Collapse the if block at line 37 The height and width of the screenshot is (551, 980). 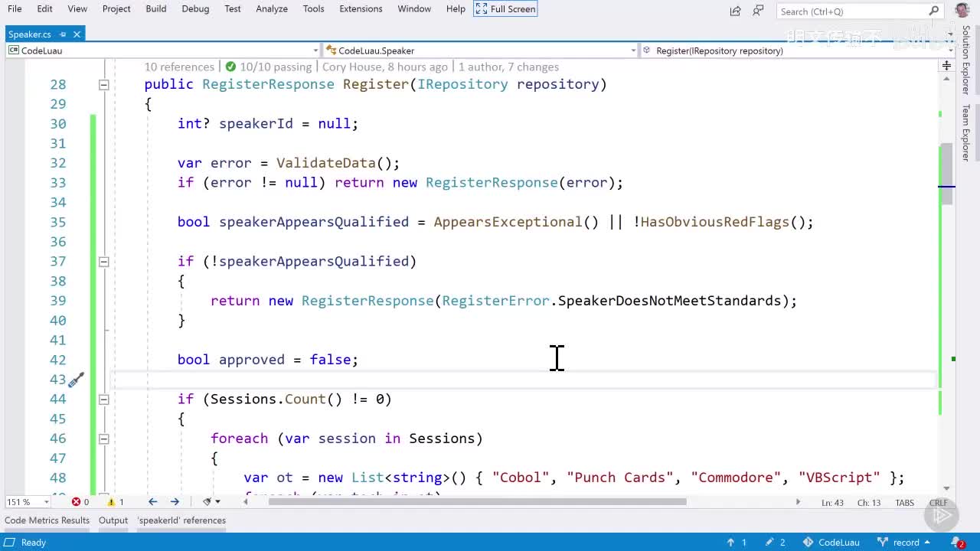[103, 262]
